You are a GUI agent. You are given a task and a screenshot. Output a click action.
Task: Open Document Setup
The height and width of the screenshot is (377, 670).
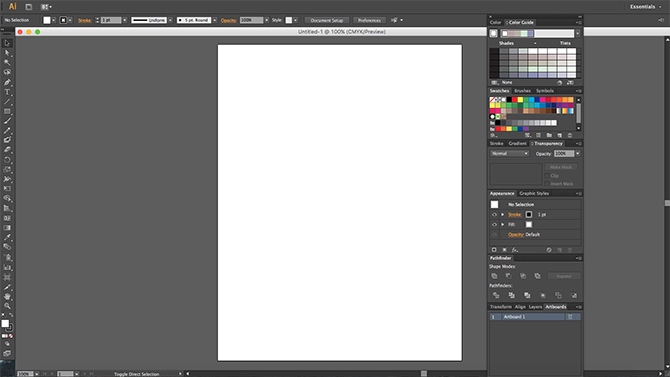click(x=327, y=20)
